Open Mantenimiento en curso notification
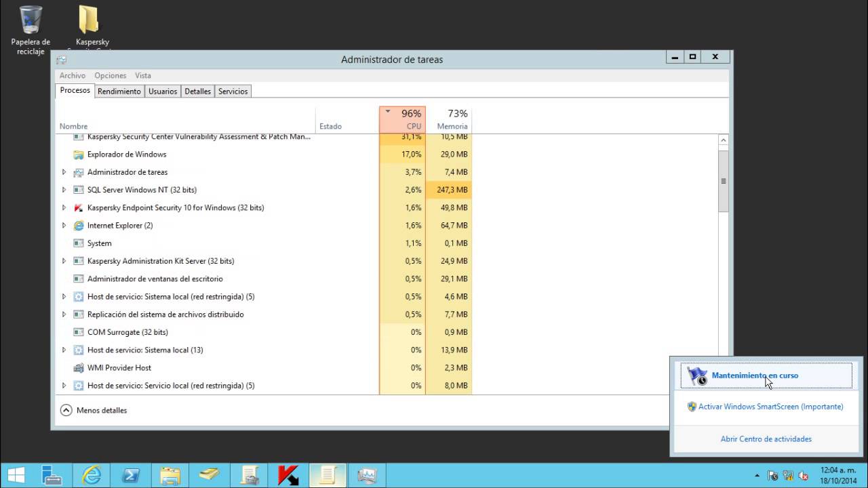Screen dimensions: 868x488 [x=766, y=375]
